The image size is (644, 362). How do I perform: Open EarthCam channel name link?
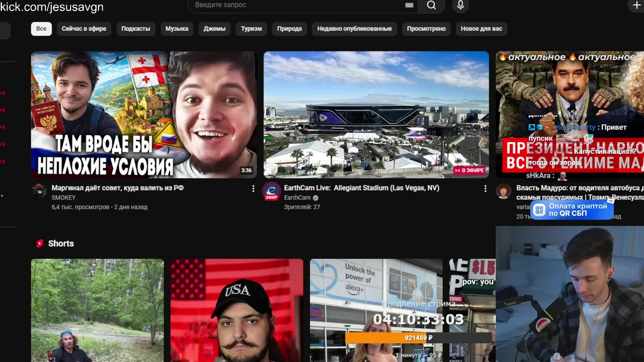point(297,198)
